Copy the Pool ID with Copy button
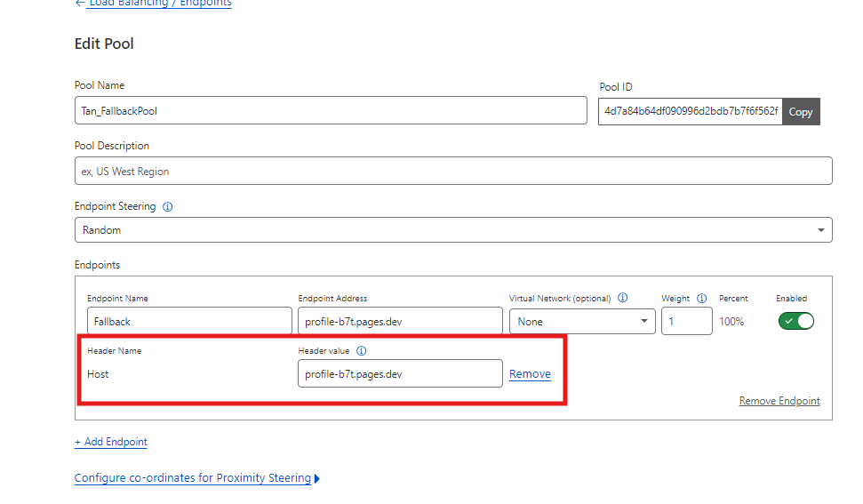Viewport: 863px width, 504px height. click(801, 112)
